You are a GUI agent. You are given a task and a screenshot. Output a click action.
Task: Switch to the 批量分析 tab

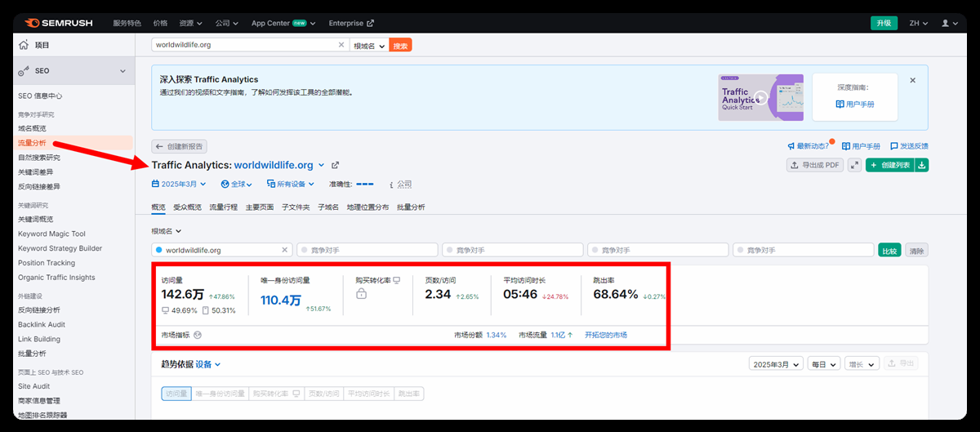(411, 207)
